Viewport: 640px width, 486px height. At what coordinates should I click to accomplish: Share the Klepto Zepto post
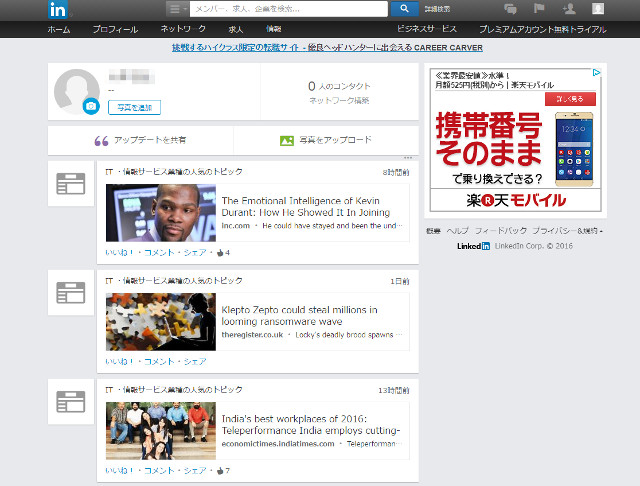pyautogui.click(x=195, y=362)
